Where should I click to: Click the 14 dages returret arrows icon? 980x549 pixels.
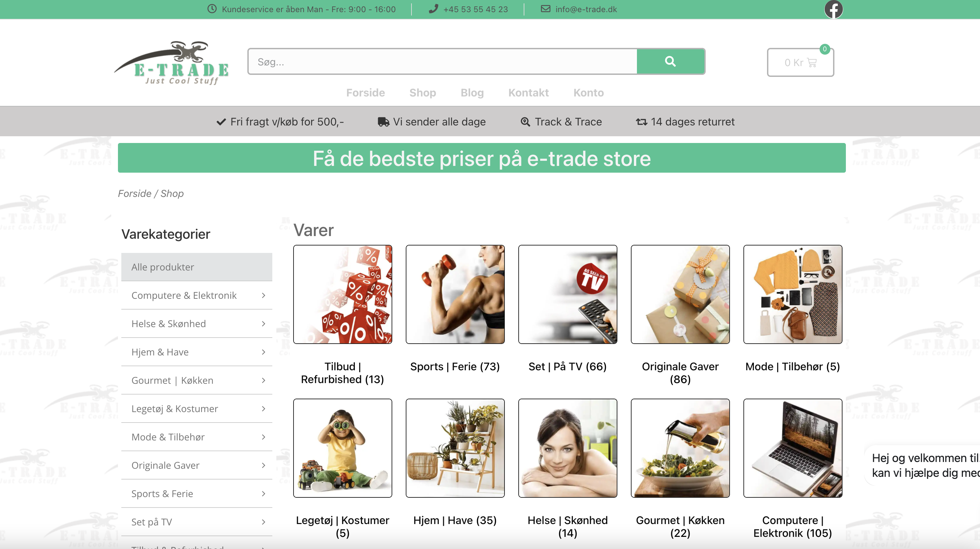click(641, 122)
